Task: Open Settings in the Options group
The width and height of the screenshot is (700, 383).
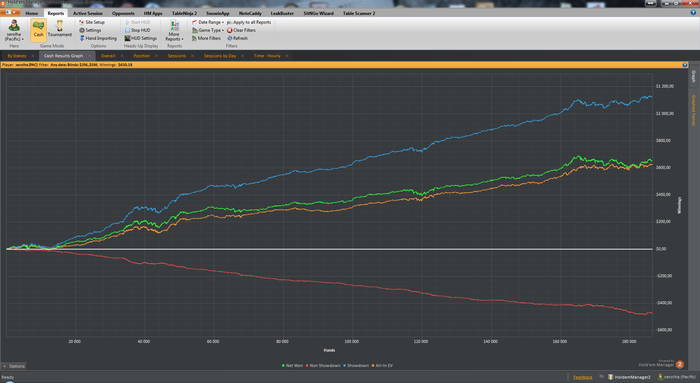Action: 90,30
